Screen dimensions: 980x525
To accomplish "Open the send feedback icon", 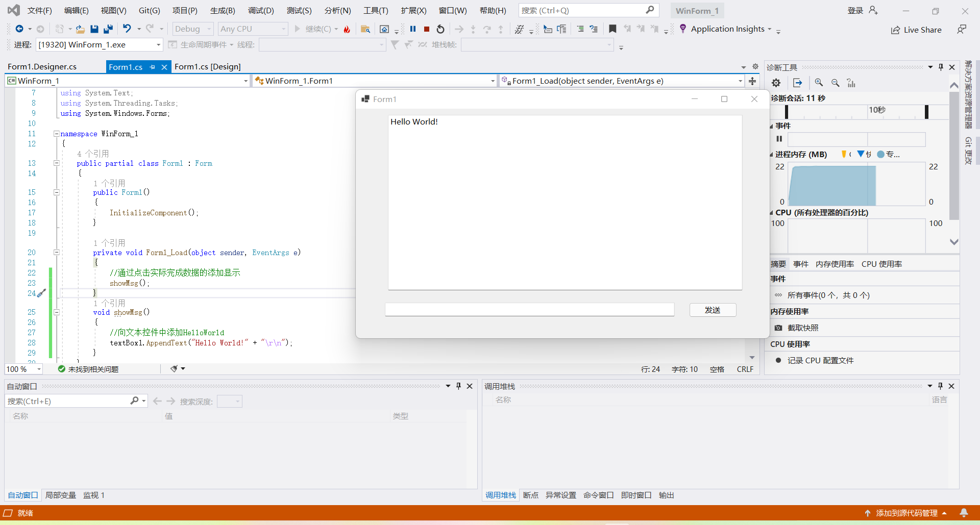I will coord(962,30).
